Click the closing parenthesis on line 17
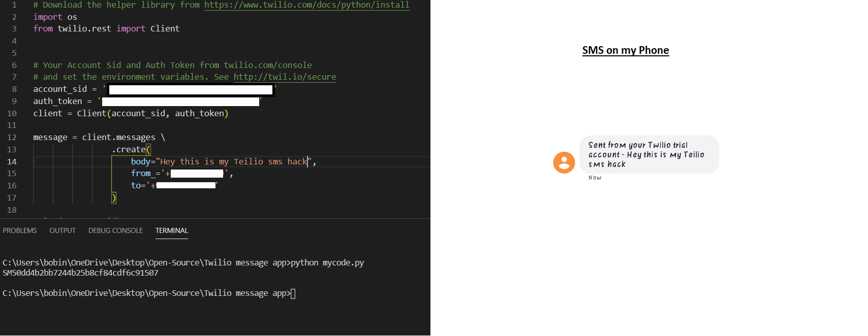The width and height of the screenshot is (868, 336). [114, 198]
